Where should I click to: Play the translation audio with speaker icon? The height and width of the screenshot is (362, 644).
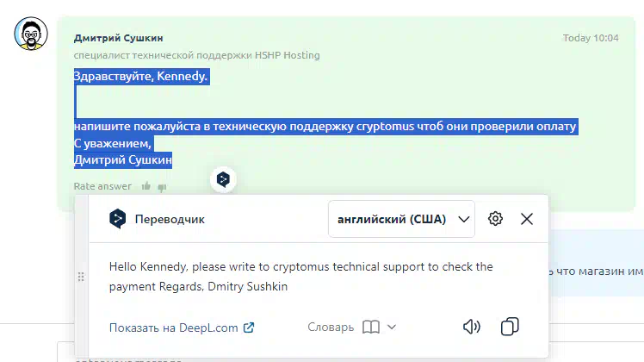click(x=471, y=327)
